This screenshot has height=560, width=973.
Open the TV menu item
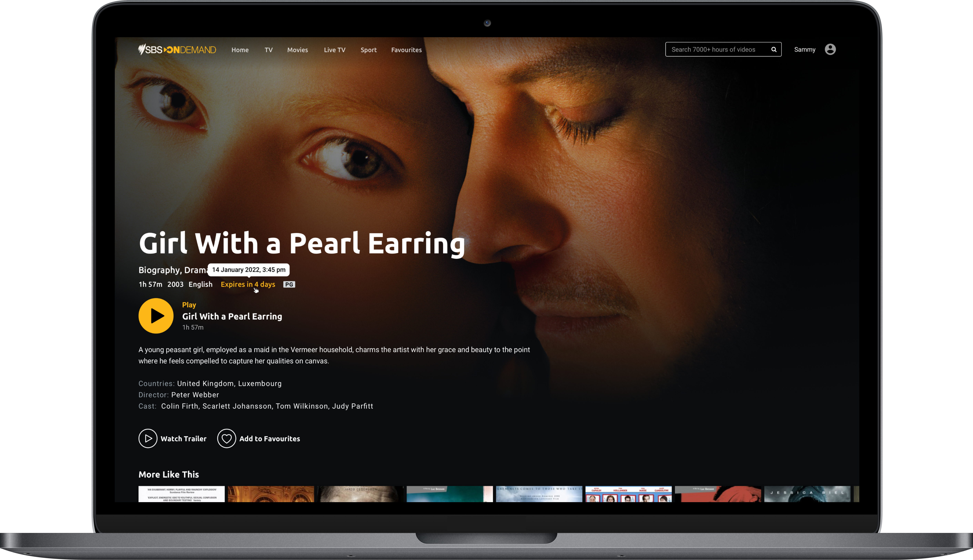269,50
